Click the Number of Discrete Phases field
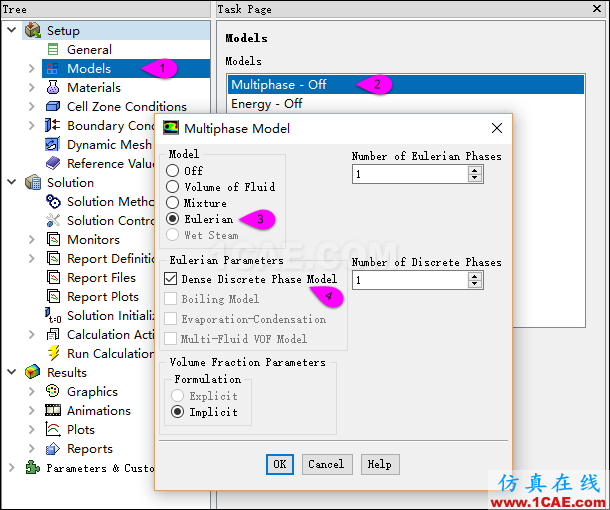Screen dimensions: 610x510 (411, 280)
